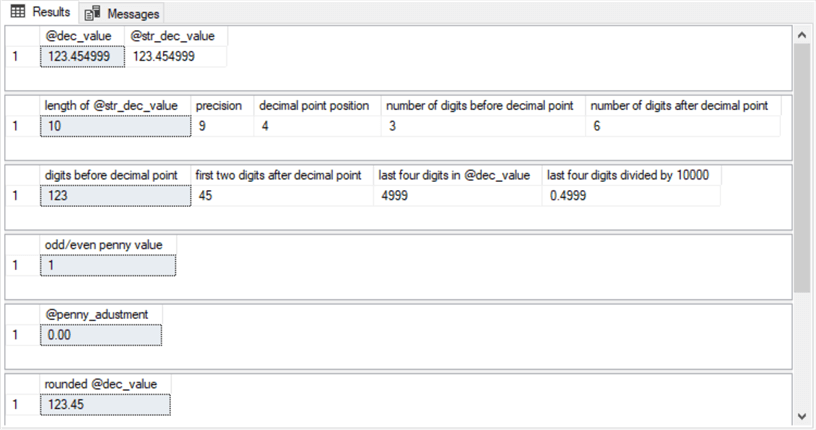Select the @dec_value cell 123.454999
The width and height of the screenshot is (816, 430).
83,57
